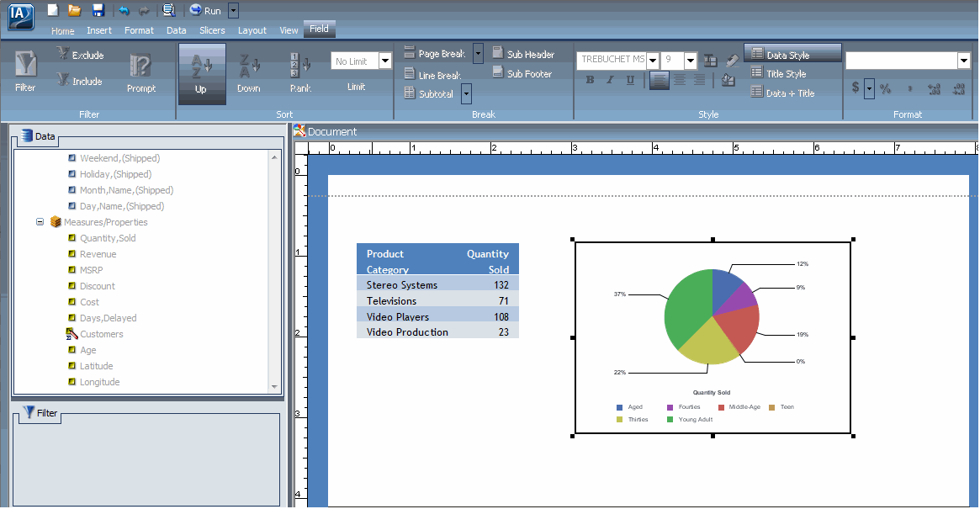
Task: Go to the Format ribbon tab
Action: point(139,30)
